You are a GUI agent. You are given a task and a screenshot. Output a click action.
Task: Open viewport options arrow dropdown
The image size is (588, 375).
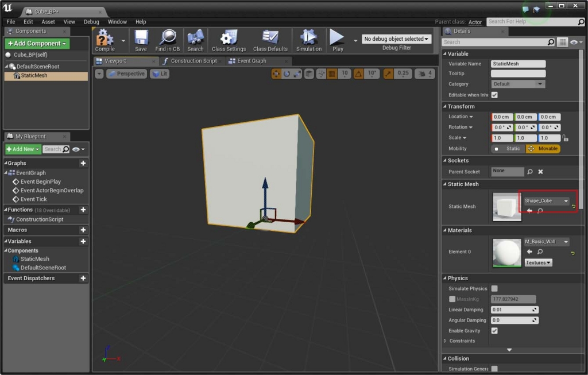99,74
